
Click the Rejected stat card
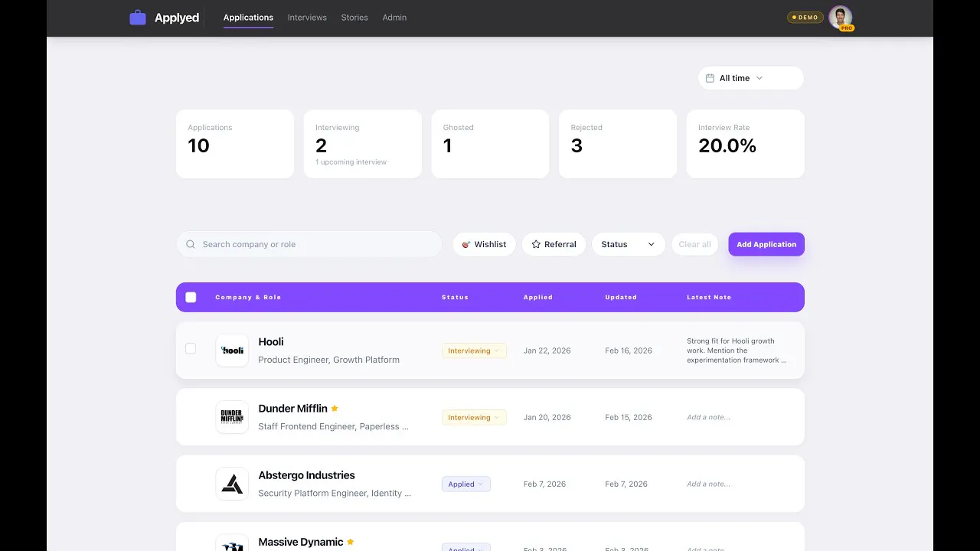(618, 144)
